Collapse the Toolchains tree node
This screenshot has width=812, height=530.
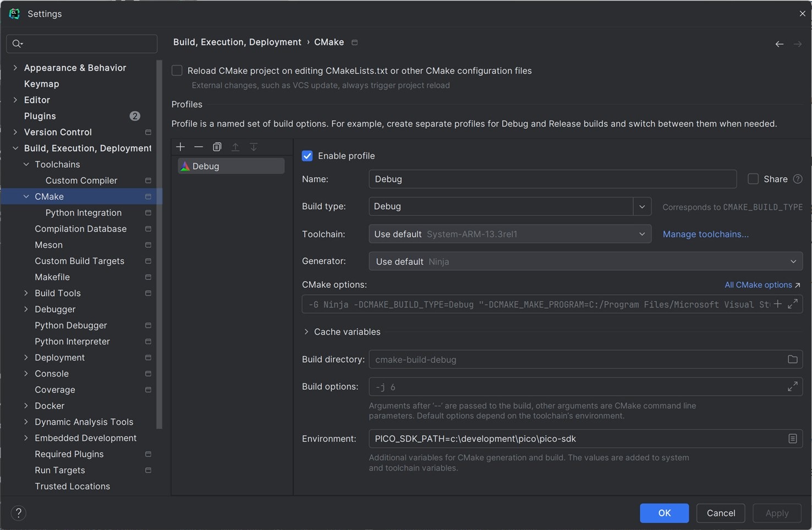click(26, 164)
